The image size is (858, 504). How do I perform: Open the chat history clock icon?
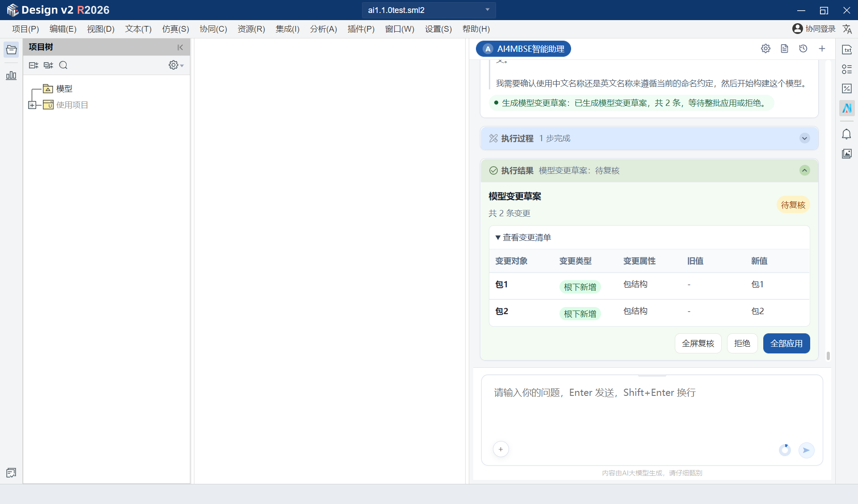pos(803,49)
